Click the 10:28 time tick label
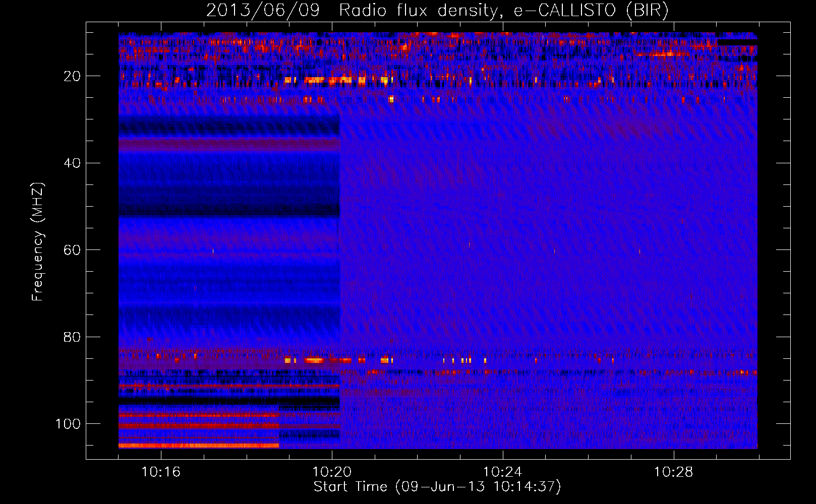This screenshot has width=816, height=504. (x=674, y=472)
